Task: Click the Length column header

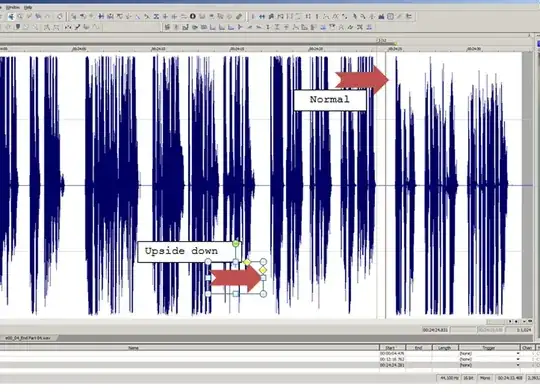Action: [x=445, y=348]
